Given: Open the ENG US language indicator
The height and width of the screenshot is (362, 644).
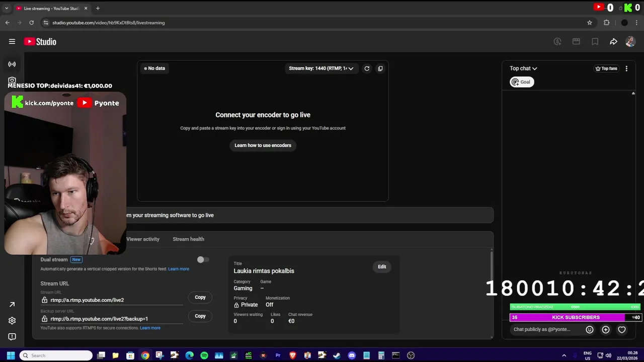Looking at the screenshot, I should [587, 355].
